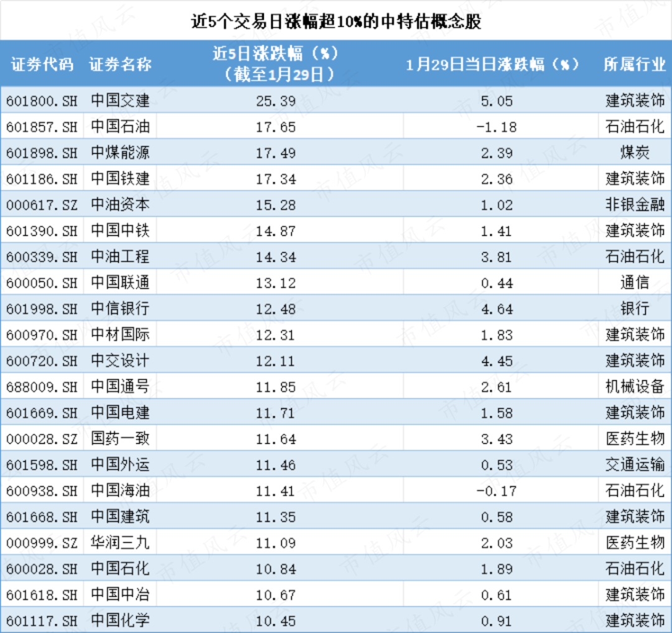Select stock code 601857.SH
672x633 pixels.
coord(42,128)
